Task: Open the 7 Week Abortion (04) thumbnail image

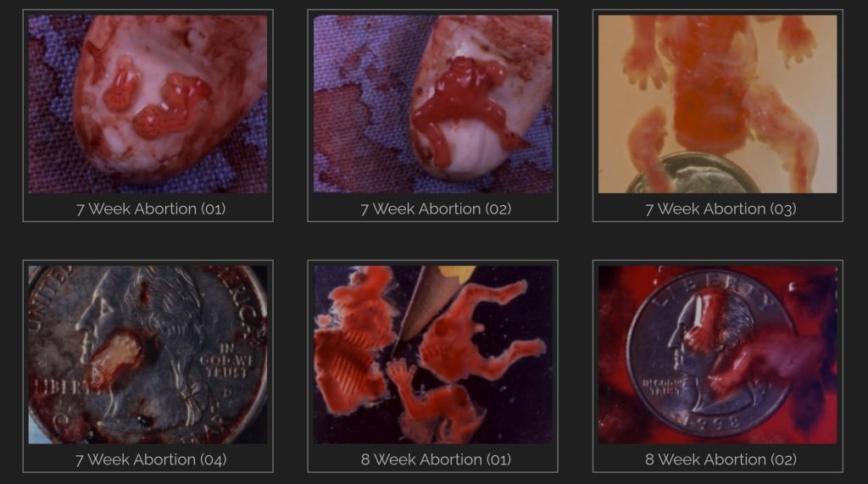Action: point(147,354)
